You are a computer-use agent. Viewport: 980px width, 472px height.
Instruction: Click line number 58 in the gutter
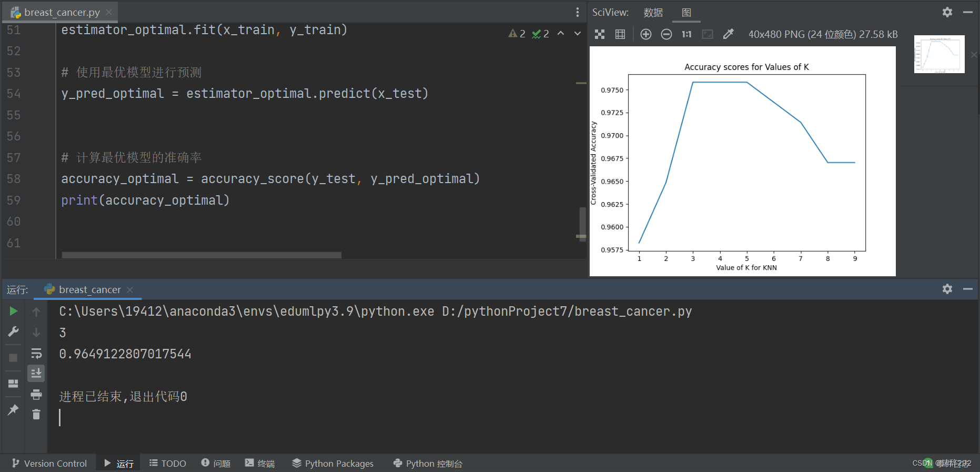(x=14, y=179)
